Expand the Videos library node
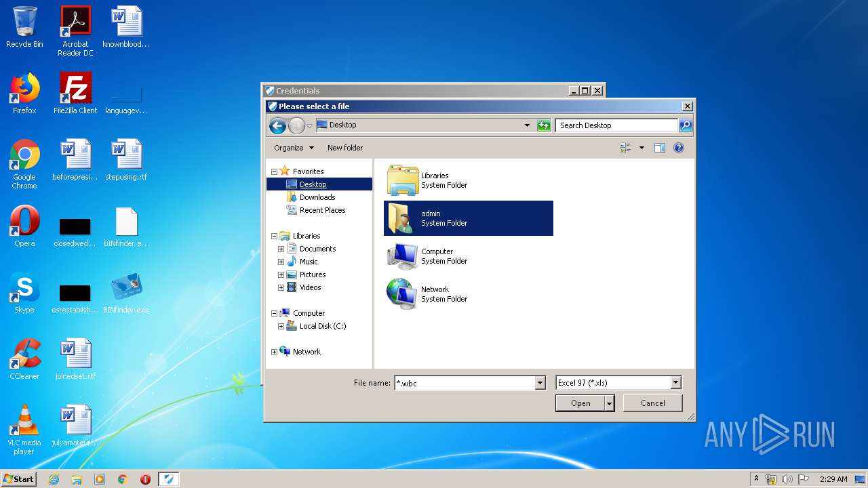Viewport: 868px width, 488px height. 281,288
